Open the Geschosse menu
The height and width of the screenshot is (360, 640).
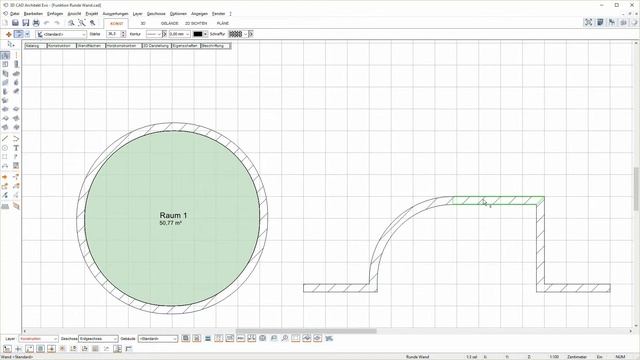coord(156,14)
